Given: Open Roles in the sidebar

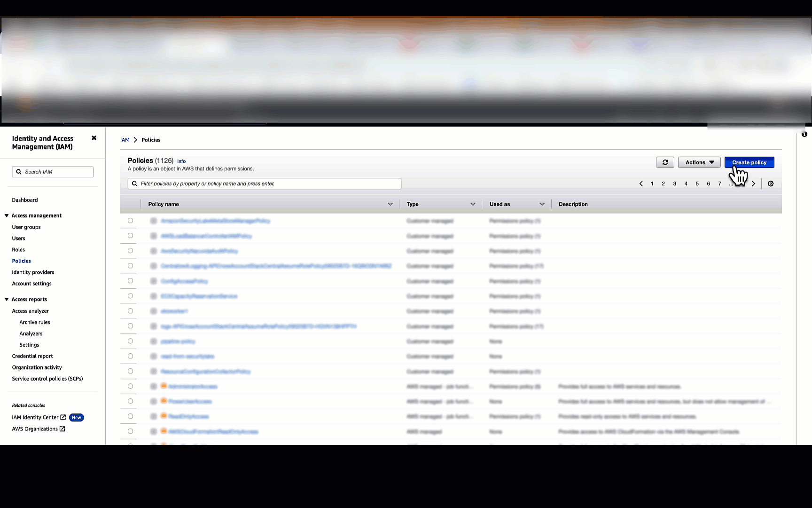Looking at the screenshot, I should [x=18, y=250].
